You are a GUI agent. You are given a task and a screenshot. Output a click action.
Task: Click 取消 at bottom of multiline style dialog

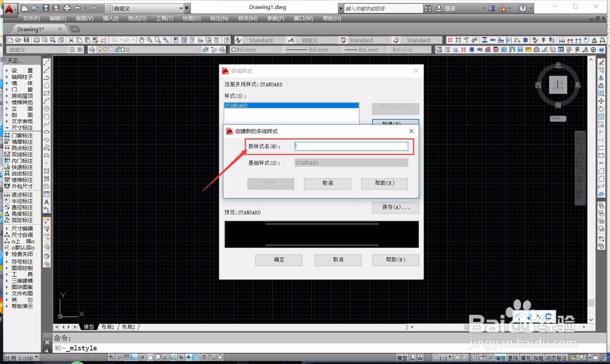338,260
